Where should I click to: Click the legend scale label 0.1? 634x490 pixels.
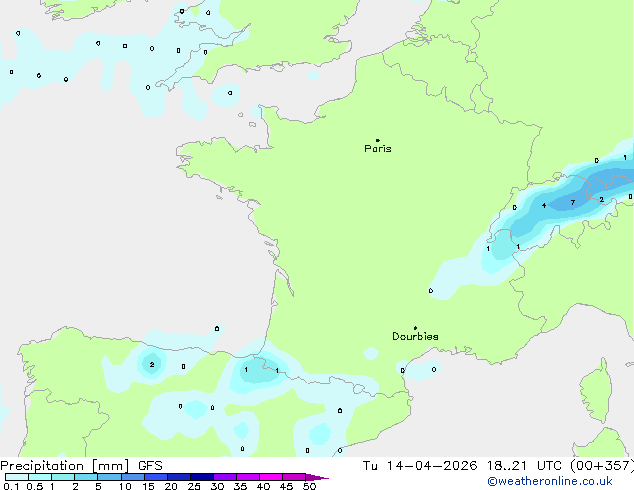[11, 486]
